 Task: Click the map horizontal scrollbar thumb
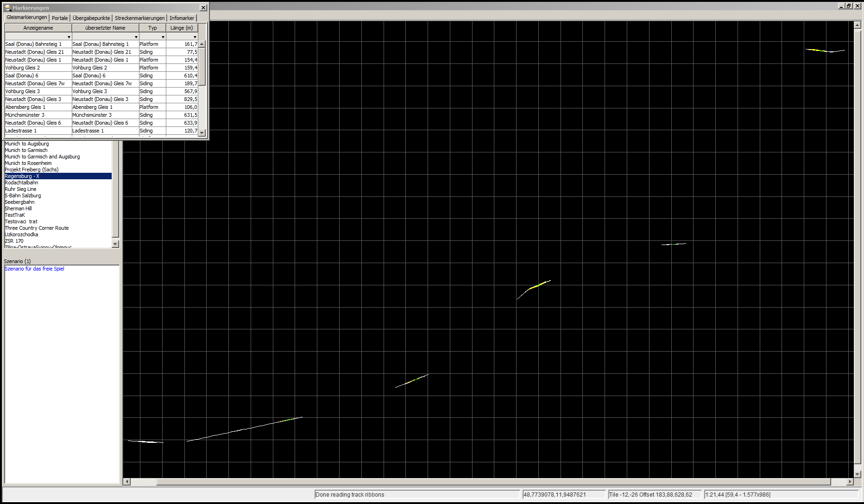point(493,482)
